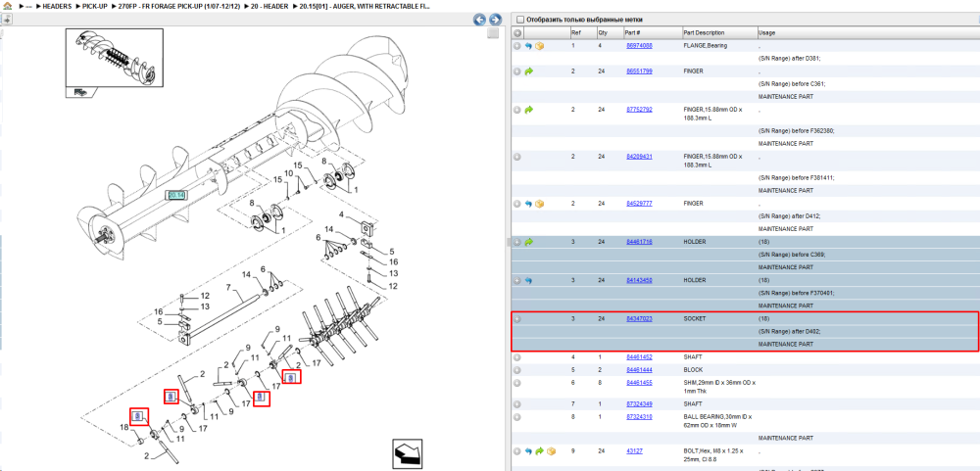Open the 20.15[01] - AUGER breadcrumb
This screenshot has width=980, height=471.
tap(364, 6)
